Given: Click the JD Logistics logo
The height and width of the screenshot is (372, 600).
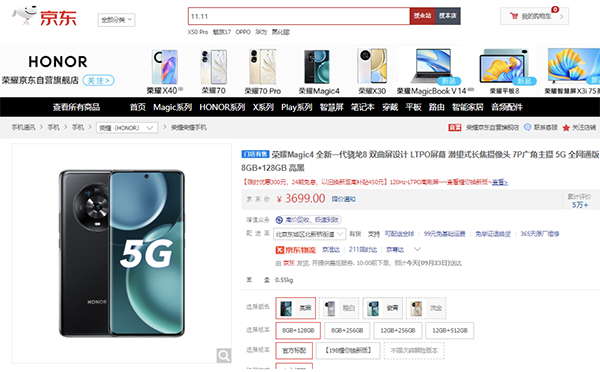Looking at the screenshot, I should (x=295, y=250).
